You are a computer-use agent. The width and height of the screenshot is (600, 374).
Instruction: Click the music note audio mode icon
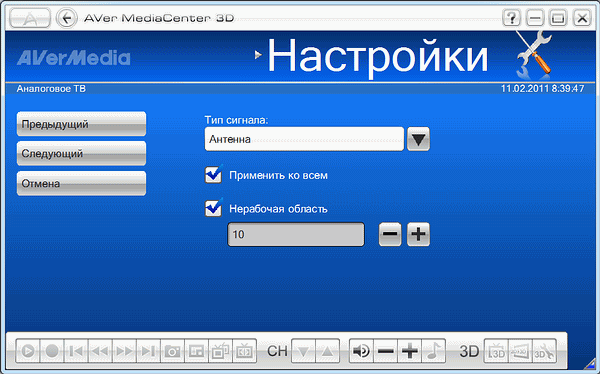[x=434, y=351]
